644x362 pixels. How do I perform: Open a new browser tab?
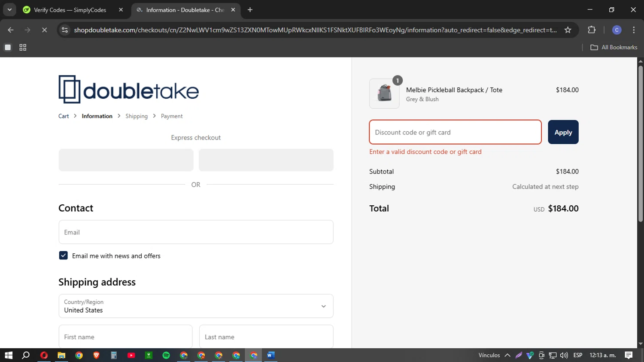(x=250, y=10)
